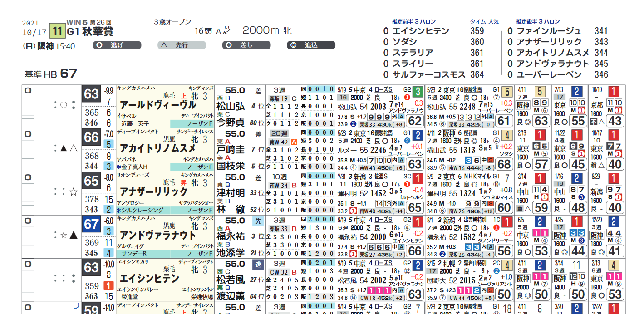This screenshot has width=644, height=314.
Task: Click the 56 rating in the 出雲崎特別 cell
Action: point(504,250)
